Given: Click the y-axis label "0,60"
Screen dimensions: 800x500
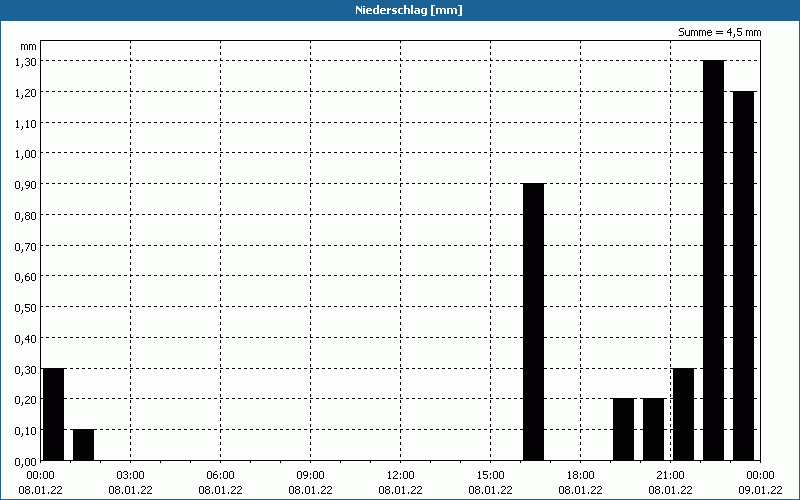Looking at the screenshot, I should pyautogui.click(x=26, y=277).
